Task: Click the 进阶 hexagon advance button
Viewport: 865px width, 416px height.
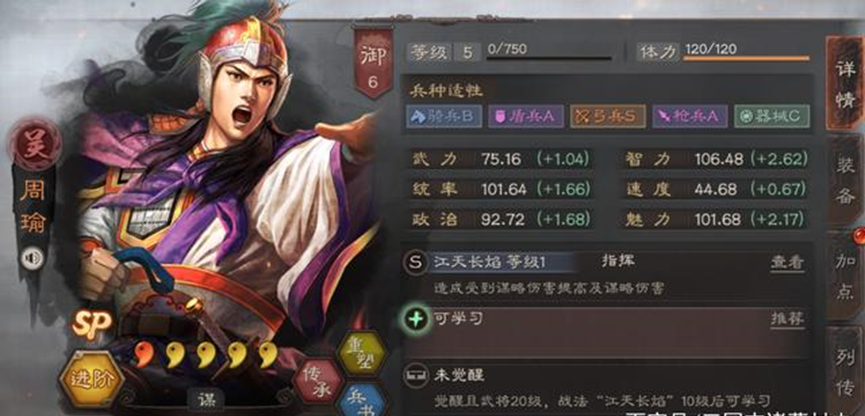Action: (x=92, y=379)
